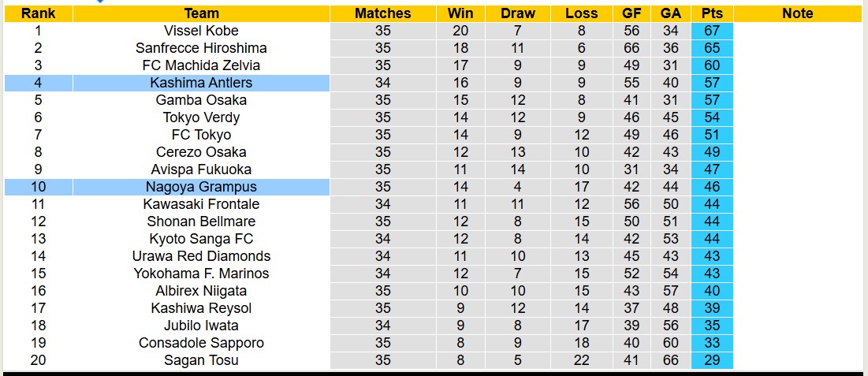868x376 pixels.
Task: Open the Nagoya Grampus team entry
Action: [x=201, y=187]
